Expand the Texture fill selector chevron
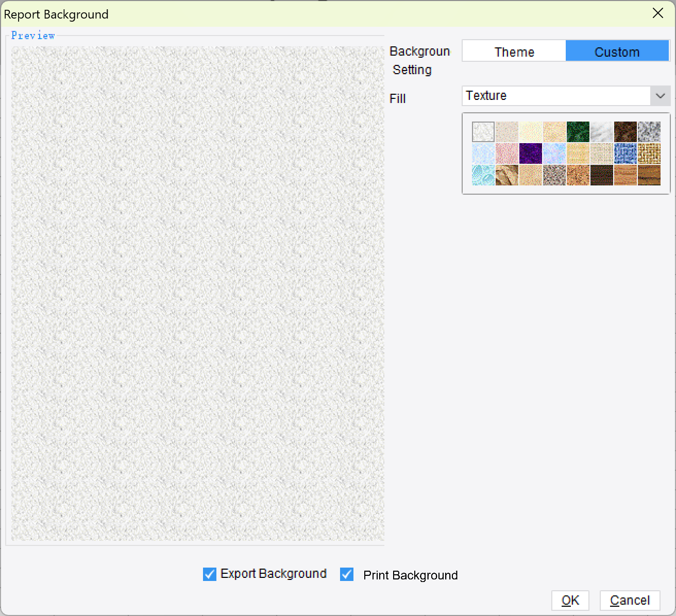This screenshot has width=676, height=616. 661,96
